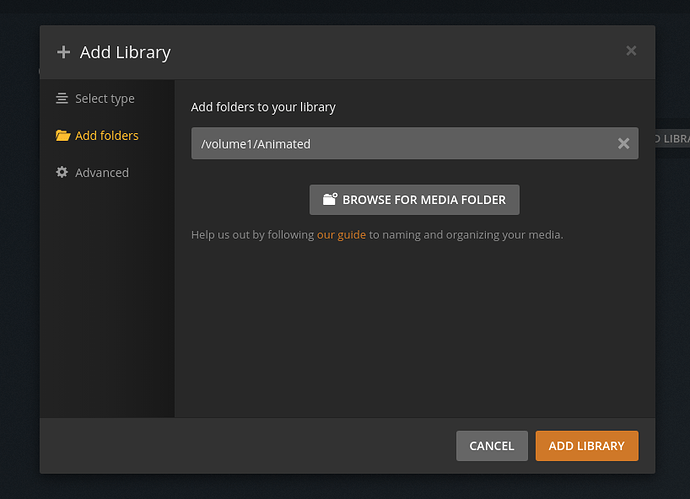Viewport: 690px width, 499px height.
Task: Click the partially hidden Library button behind dialog
Action: [x=671, y=139]
